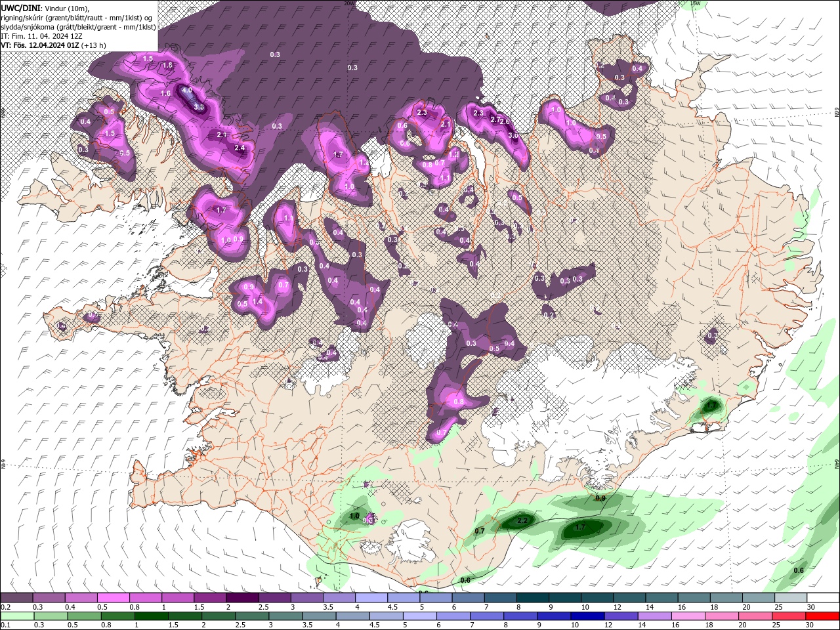The height and width of the screenshot is (630, 840).
Task: Click the 'rigning/skúrir' legend description line
Action: coord(77,18)
